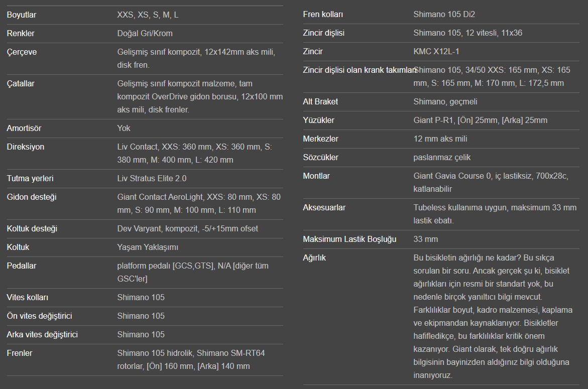
Task: Select the 'Alt Braket' label
Action: (321, 101)
